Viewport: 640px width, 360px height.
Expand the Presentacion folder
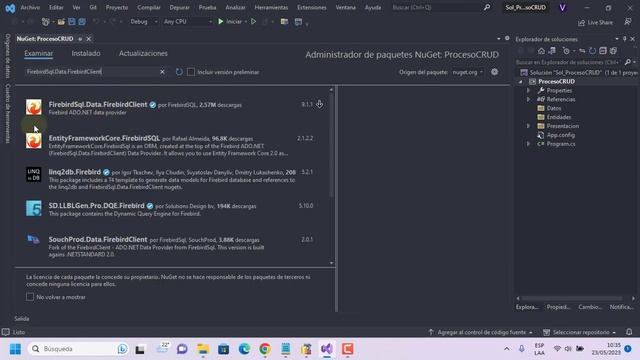click(x=529, y=126)
